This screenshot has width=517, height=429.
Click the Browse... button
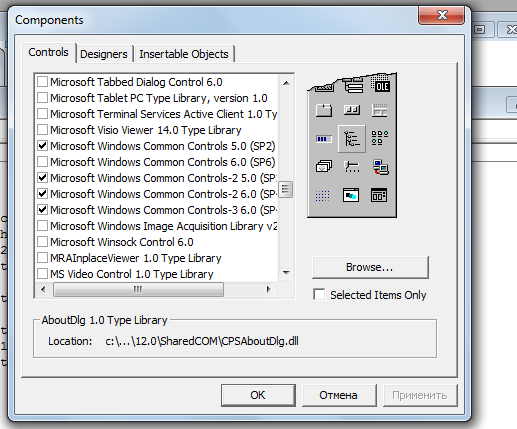370,267
